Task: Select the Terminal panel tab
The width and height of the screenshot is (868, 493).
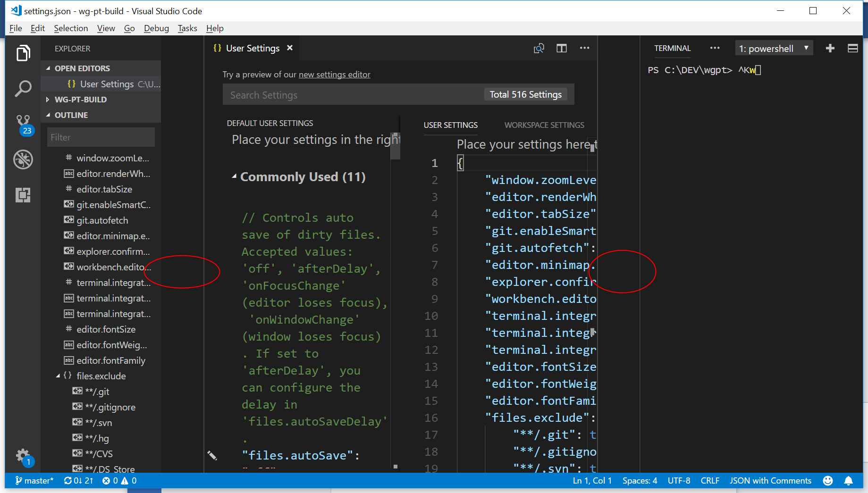Action: [x=672, y=48]
